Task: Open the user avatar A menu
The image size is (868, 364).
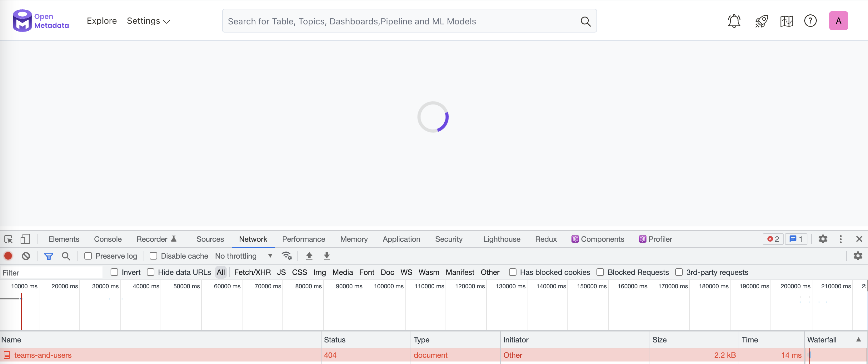Action: coord(838,21)
